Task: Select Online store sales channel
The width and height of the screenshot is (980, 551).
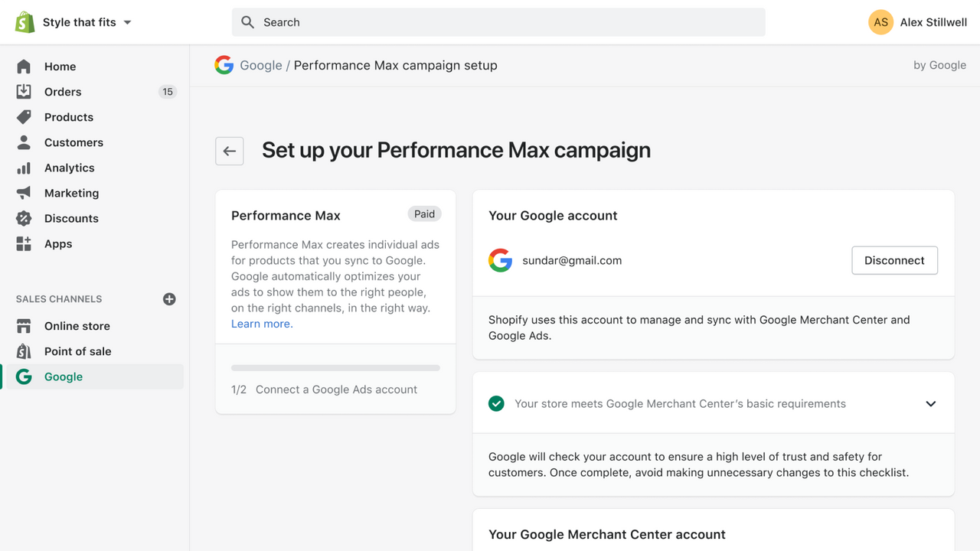Action: (x=77, y=326)
